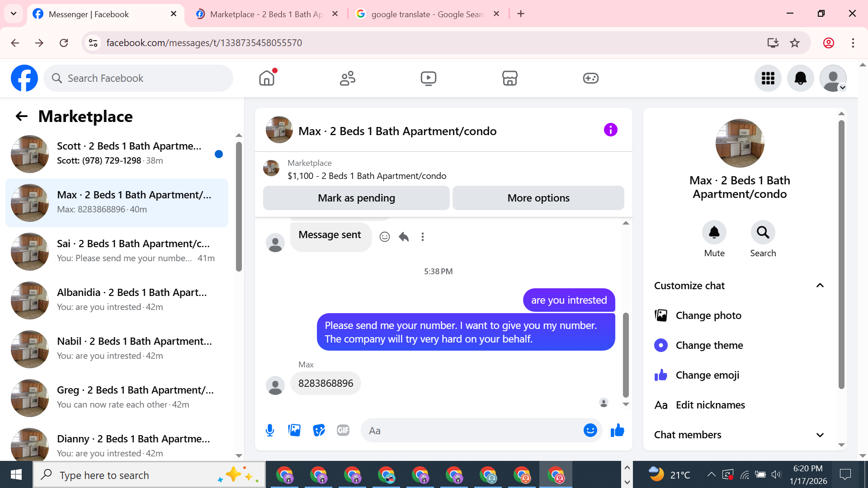Expand the Chat members section
The height and width of the screenshot is (488, 868).
pos(820,435)
